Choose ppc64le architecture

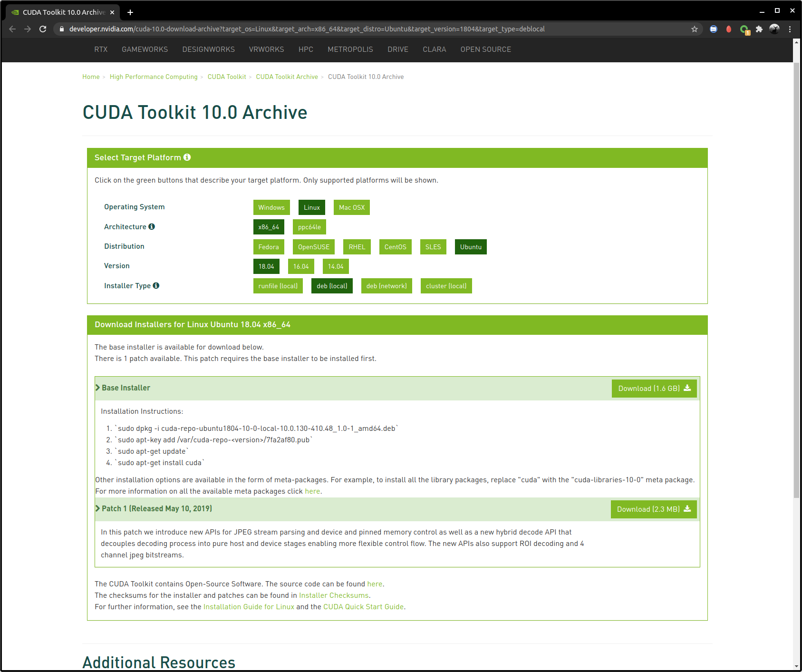(x=309, y=227)
